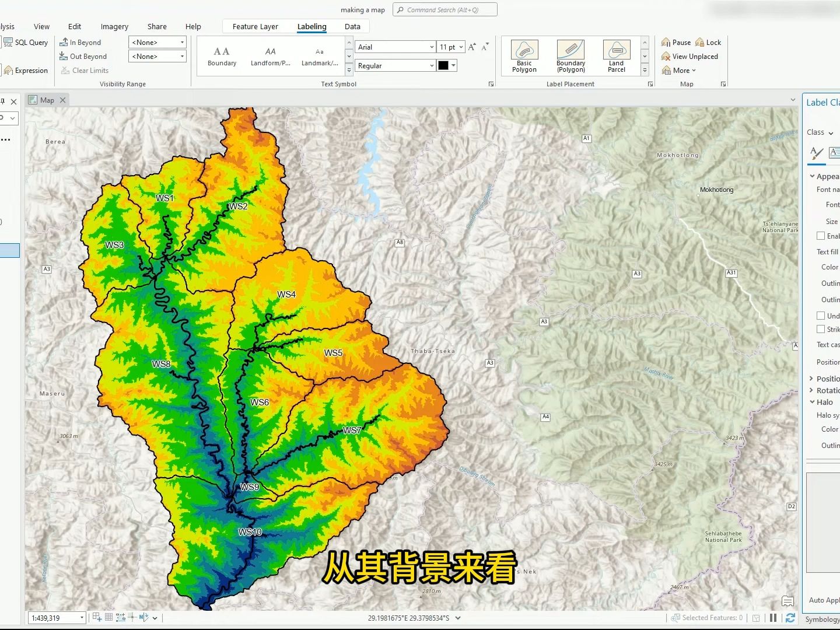
Task: Open the Imagery ribbon tab
Action: 114,26
